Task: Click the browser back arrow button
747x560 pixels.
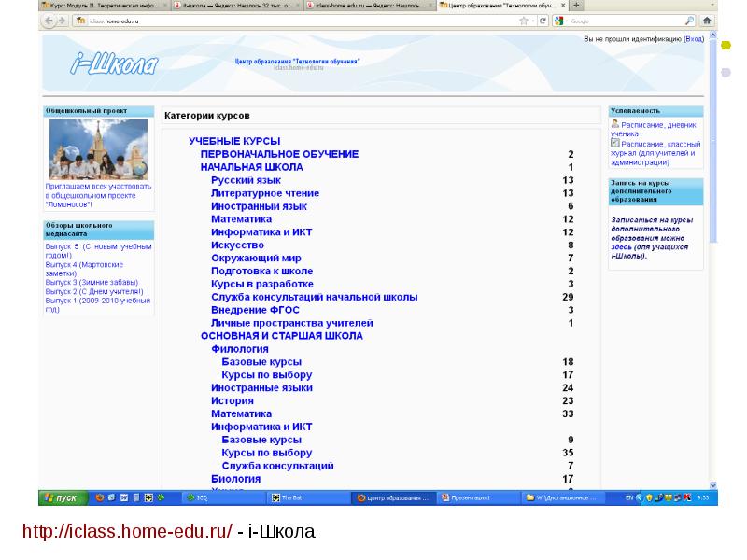Action: click(x=49, y=21)
